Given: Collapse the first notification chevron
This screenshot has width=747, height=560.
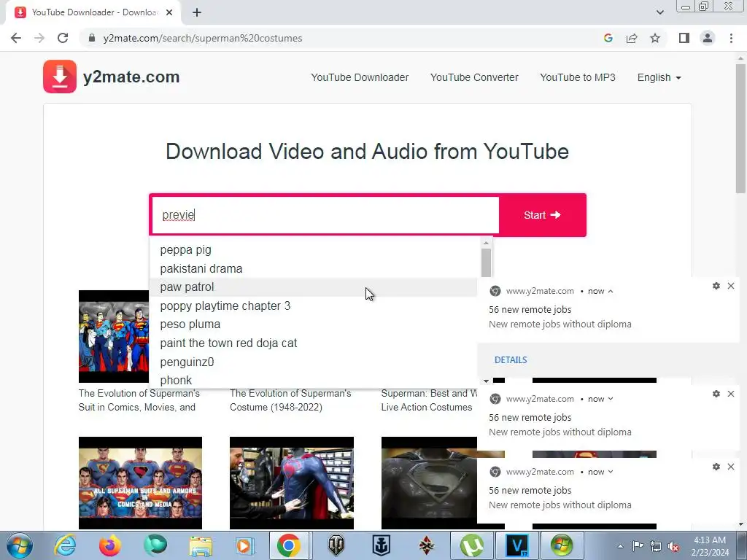Looking at the screenshot, I should [x=611, y=291].
